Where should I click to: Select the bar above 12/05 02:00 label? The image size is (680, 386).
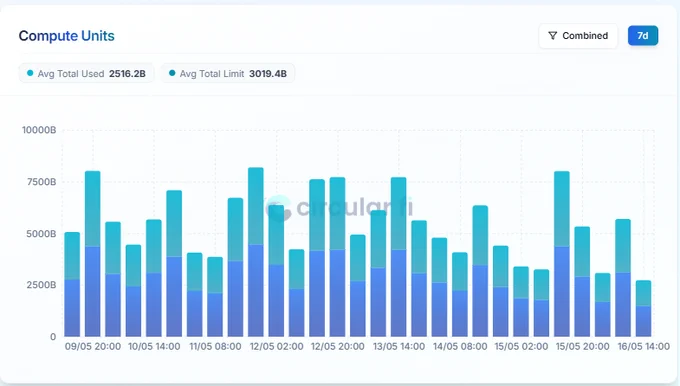tap(276, 271)
